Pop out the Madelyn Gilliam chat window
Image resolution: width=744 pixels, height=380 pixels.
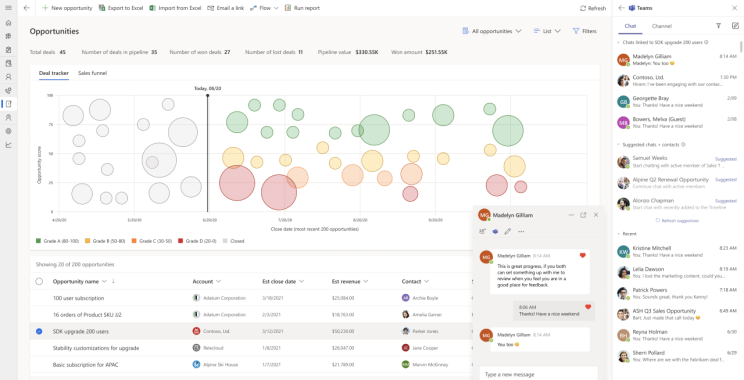tap(583, 215)
